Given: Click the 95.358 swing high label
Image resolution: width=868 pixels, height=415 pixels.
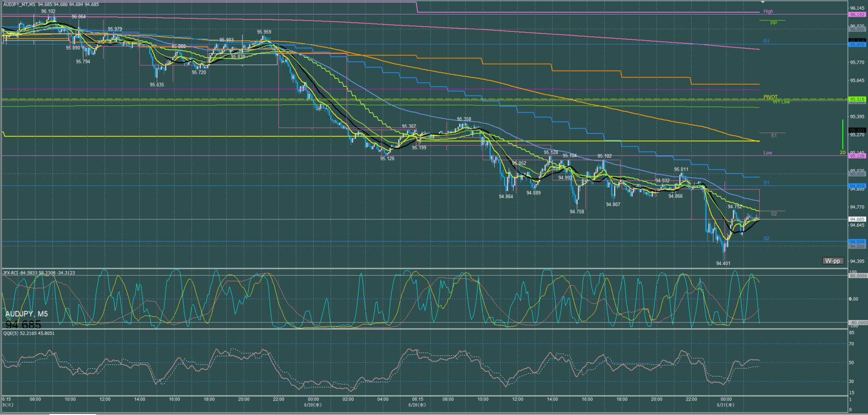Looking at the screenshot, I should click(x=464, y=119).
